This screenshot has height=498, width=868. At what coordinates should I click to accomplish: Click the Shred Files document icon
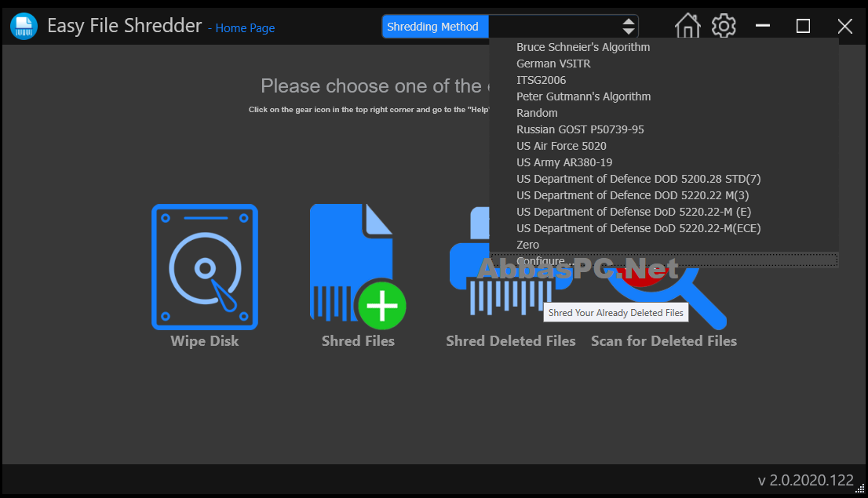pyautogui.click(x=358, y=267)
